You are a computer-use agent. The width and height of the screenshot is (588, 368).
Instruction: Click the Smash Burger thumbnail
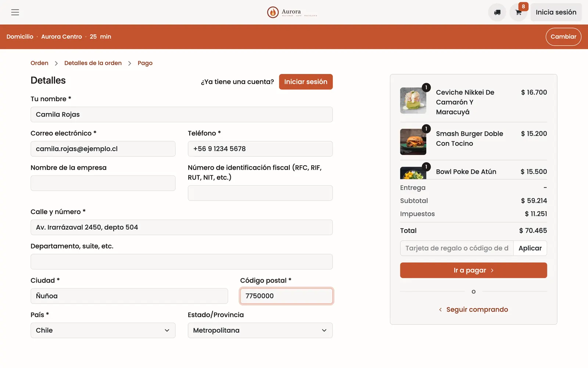pyautogui.click(x=413, y=142)
